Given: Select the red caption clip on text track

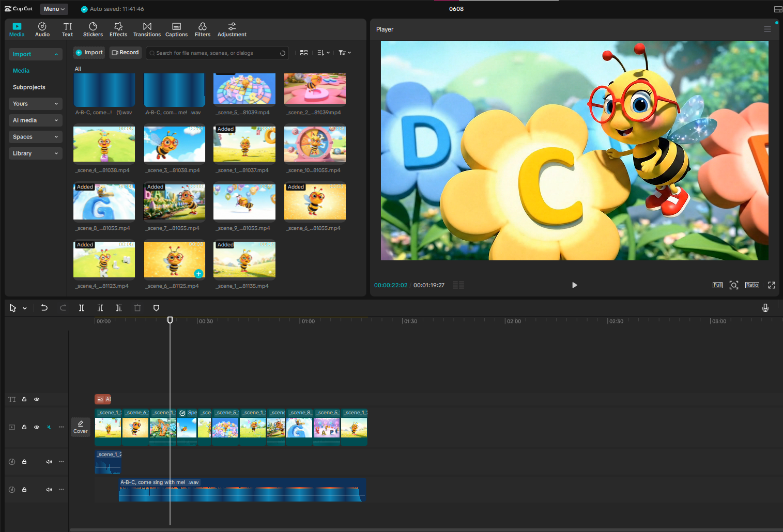Looking at the screenshot, I should 103,399.
